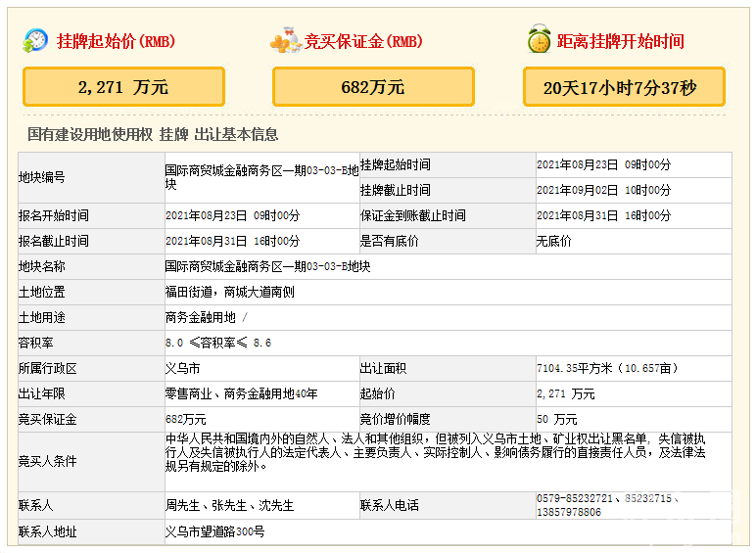This screenshot has height=553, width=756.
Task: Click the contact phone number 0579-85232721
Action: 574,498
